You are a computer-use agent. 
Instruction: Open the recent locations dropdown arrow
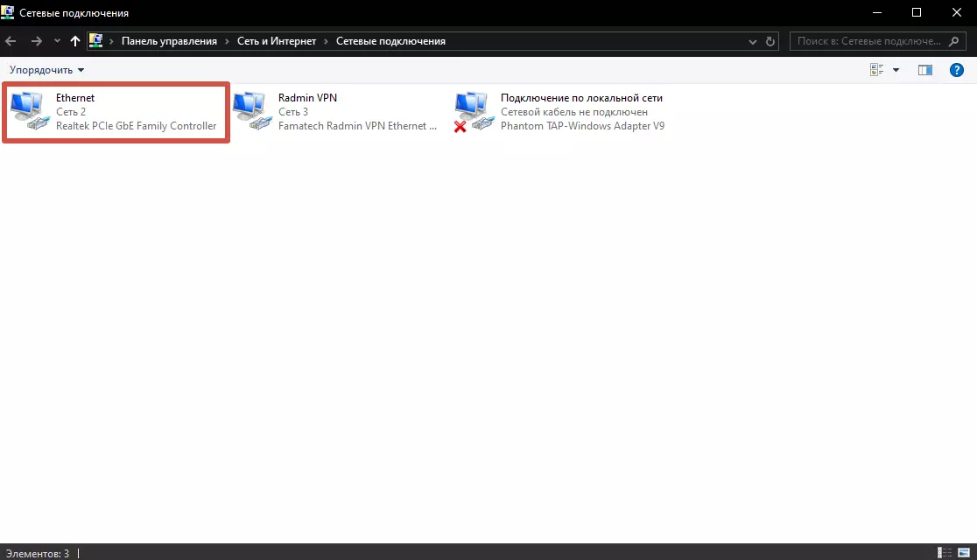tap(57, 41)
